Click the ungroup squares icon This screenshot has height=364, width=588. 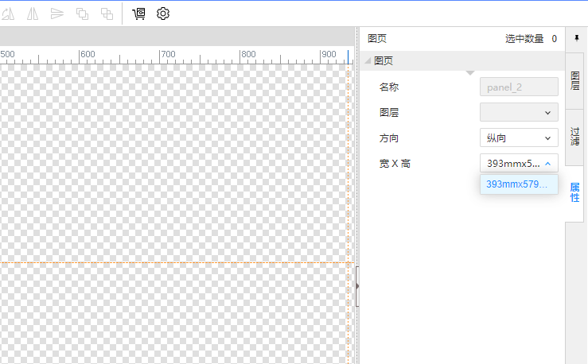[x=107, y=14]
